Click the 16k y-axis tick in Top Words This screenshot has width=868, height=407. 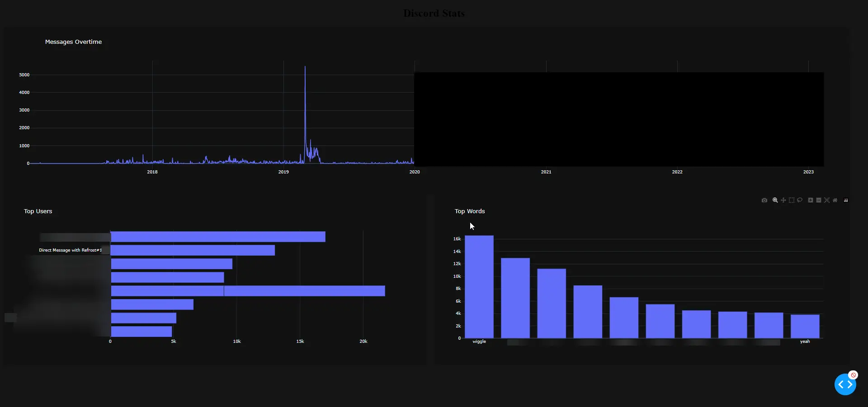[457, 239]
